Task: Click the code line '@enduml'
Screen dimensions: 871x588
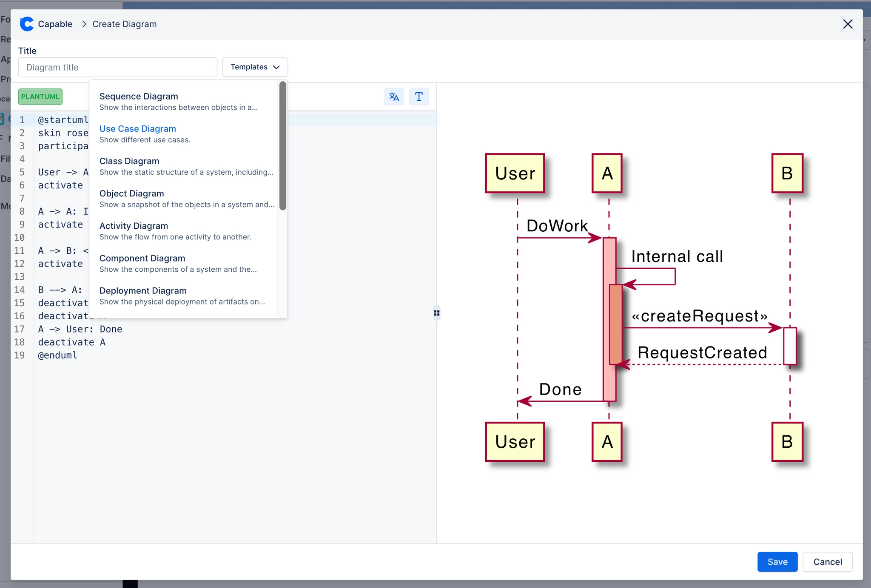Action: coord(58,355)
